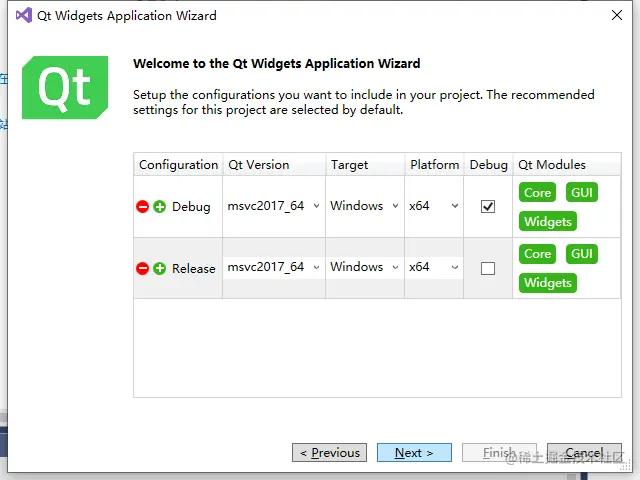Click the Core module badge in Debug row

tap(537, 192)
